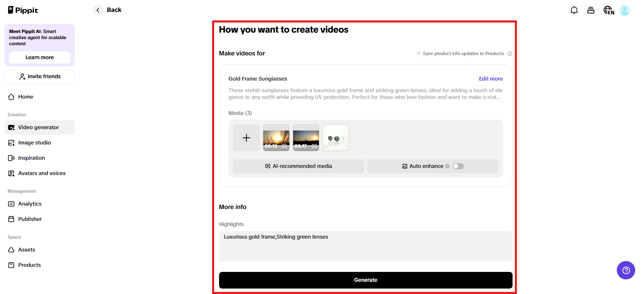This screenshot has width=644, height=294.
Task: Click the info icon beside Sync product info
Action: click(x=510, y=54)
